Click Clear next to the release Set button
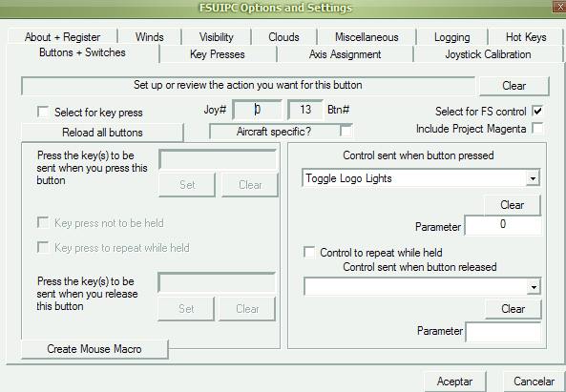Image resolution: width=566 pixels, height=392 pixels. pos(247,309)
